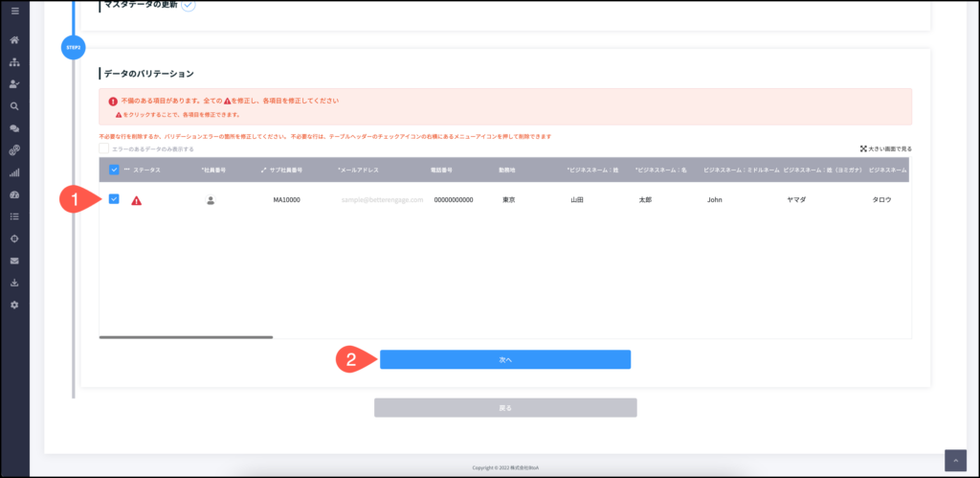The height and width of the screenshot is (478, 980).
Task: Click the John cell
Action: [x=714, y=200]
